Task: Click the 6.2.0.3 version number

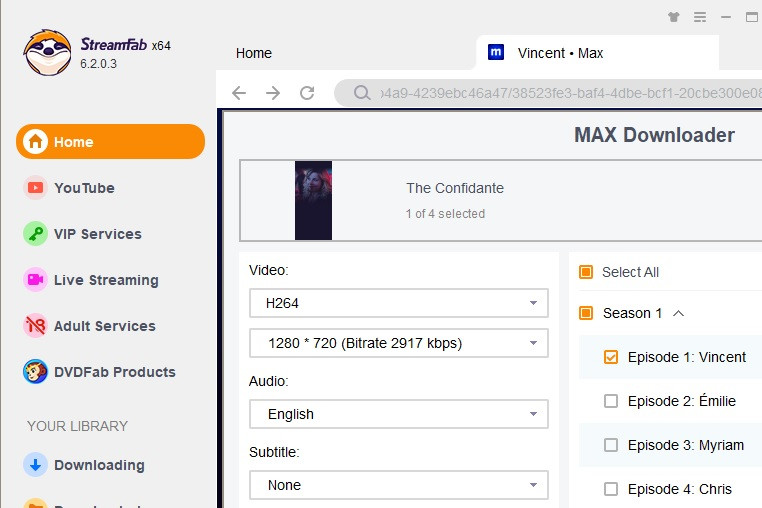Action: [99, 64]
